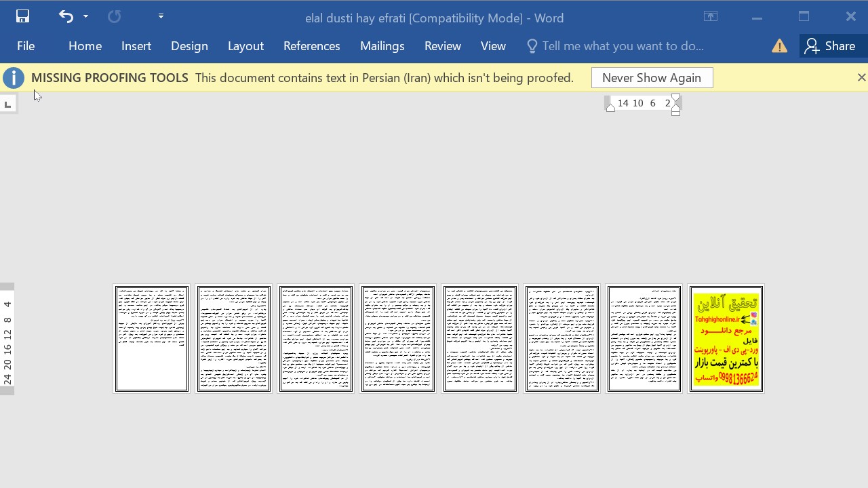The width and height of the screenshot is (868, 488).
Task: Select the View tab
Action: pos(493,46)
